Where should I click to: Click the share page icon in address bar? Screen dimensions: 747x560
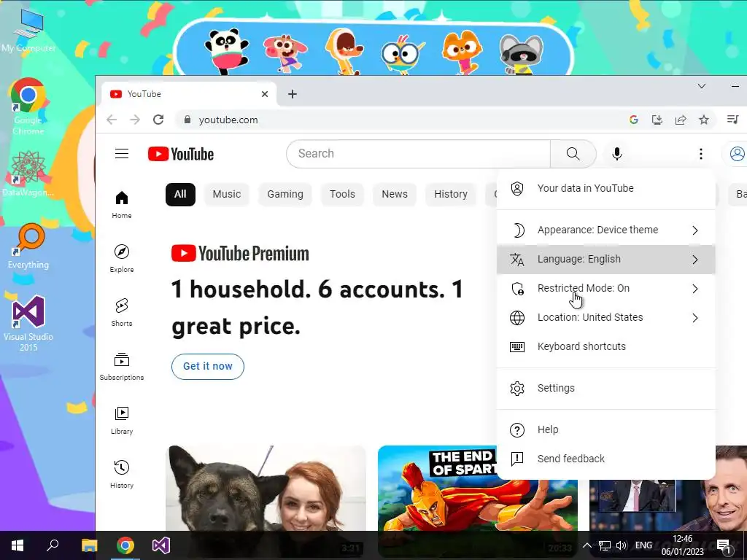(681, 120)
